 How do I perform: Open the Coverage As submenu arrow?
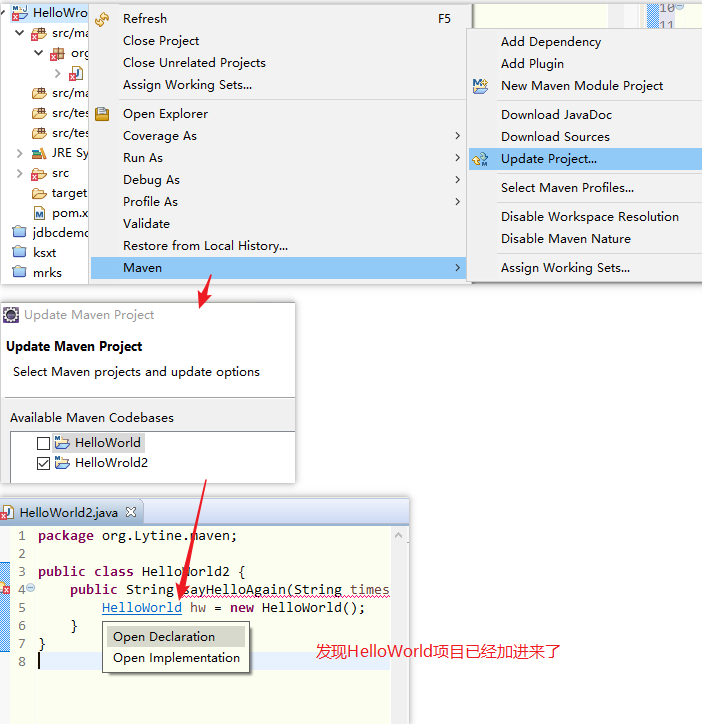(457, 136)
